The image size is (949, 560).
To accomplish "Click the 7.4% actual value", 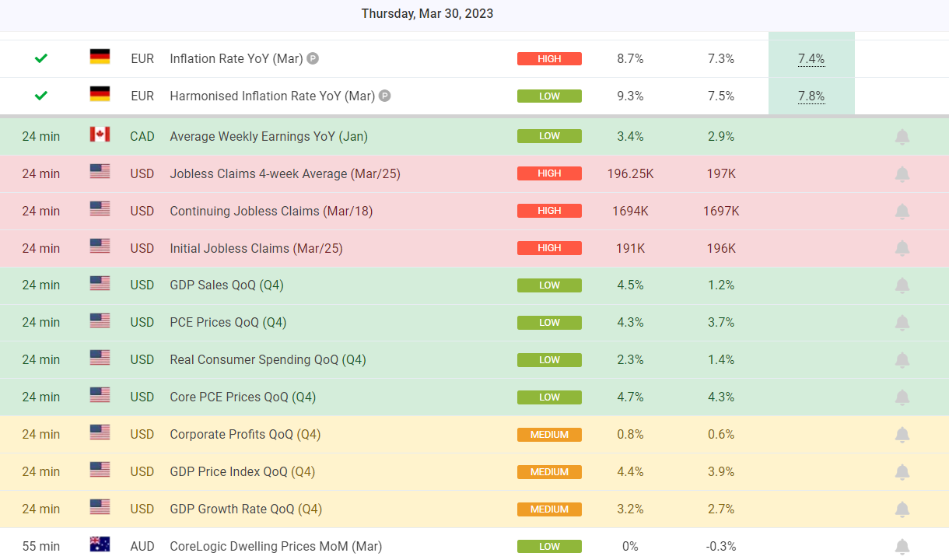I will click(x=811, y=59).
